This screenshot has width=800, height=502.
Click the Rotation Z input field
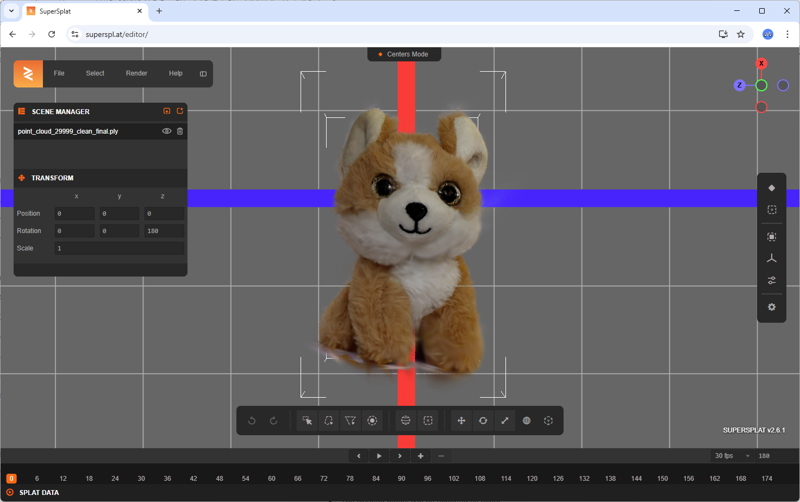coord(163,231)
